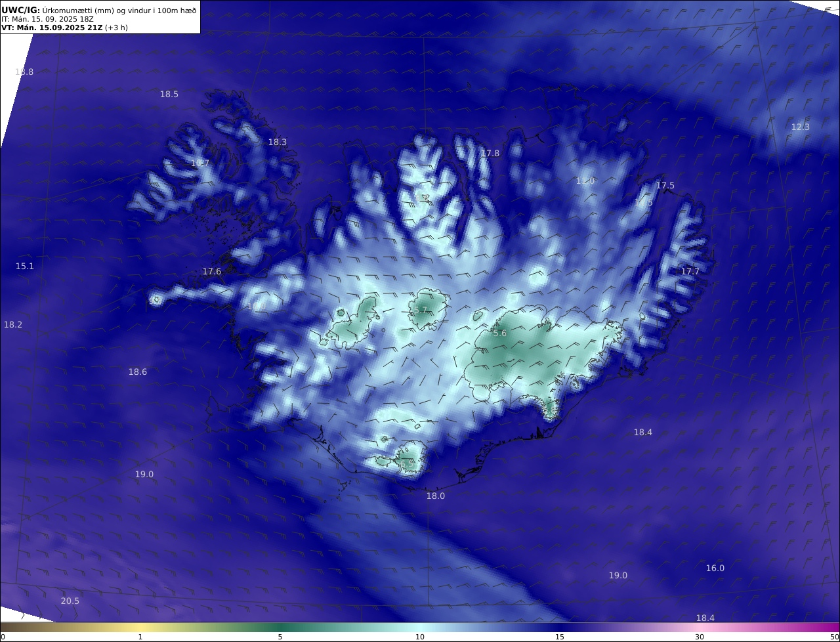Click the 18.4 value just above the colorbar
The width and height of the screenshot is (840, 642).
click(705, 618)
